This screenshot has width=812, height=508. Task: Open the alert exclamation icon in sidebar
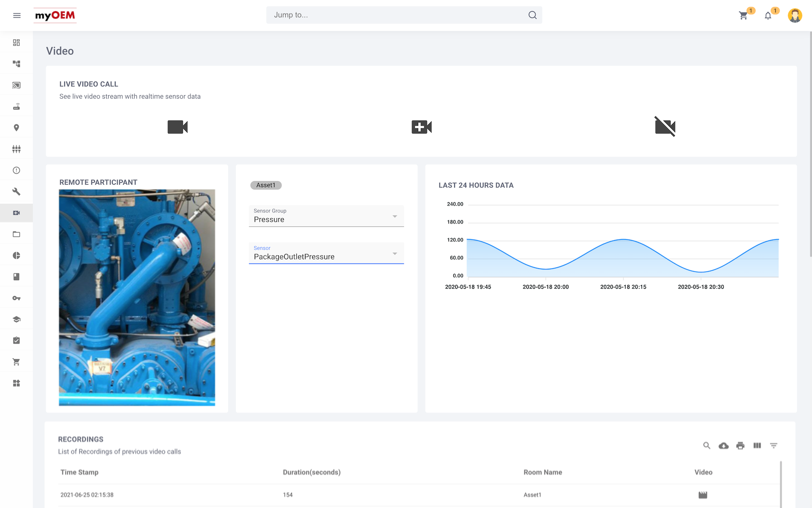16,170
